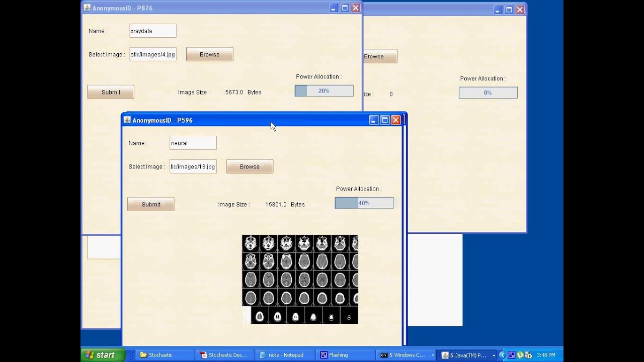Open the Stochastic folder taskbar item

tap(165, 355)
